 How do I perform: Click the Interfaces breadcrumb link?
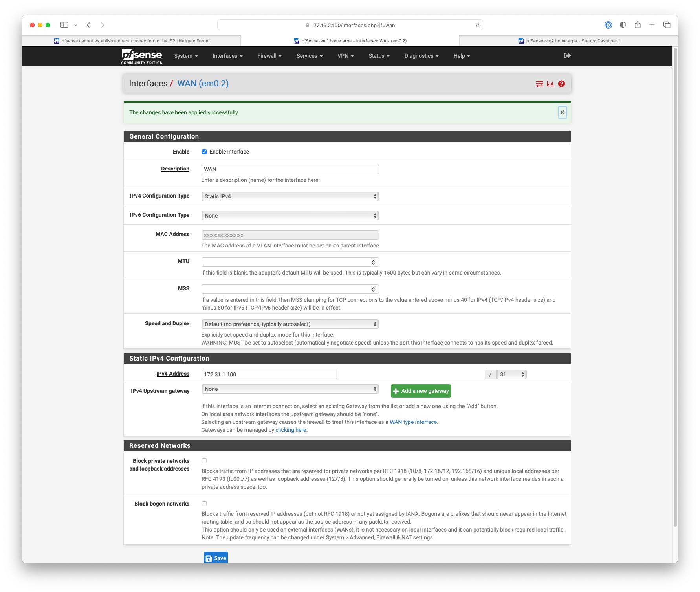coord(148,83)
